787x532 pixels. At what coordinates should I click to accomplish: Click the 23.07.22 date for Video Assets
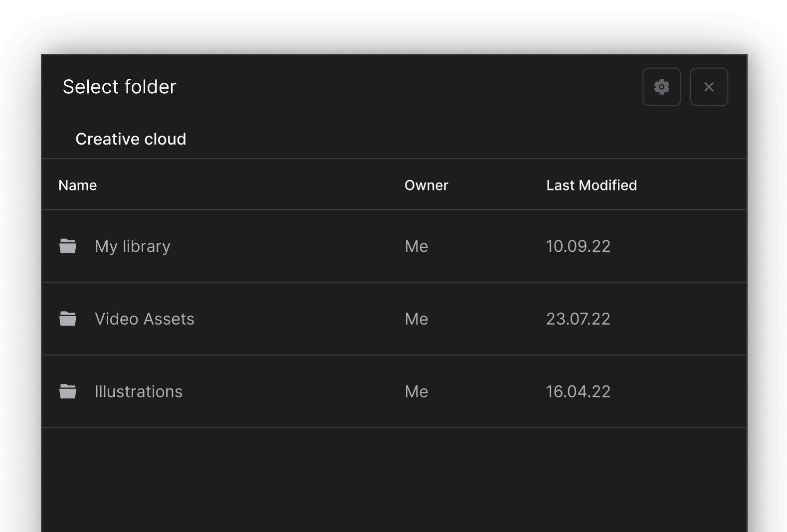pyautogui.click(x=578, y=319)
